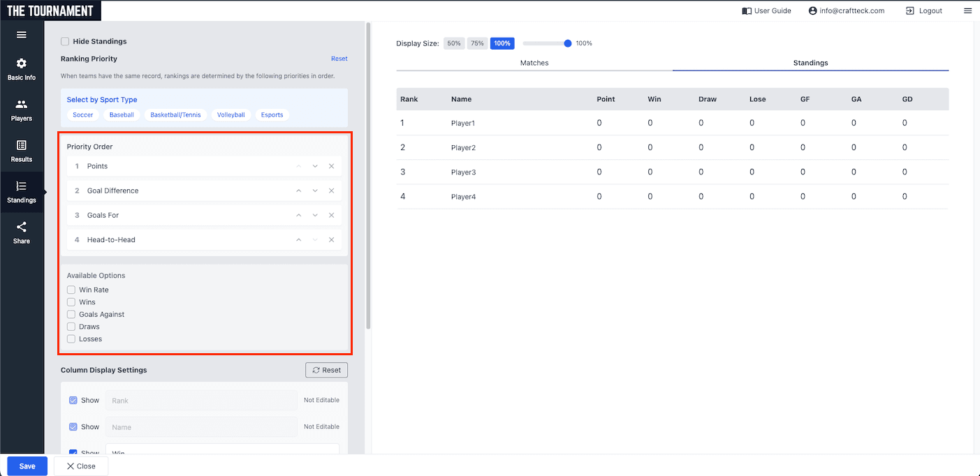This screenshot has width=980, height=476.
Task: Open the Players sidebar section
Action: [x=21, y=105]
